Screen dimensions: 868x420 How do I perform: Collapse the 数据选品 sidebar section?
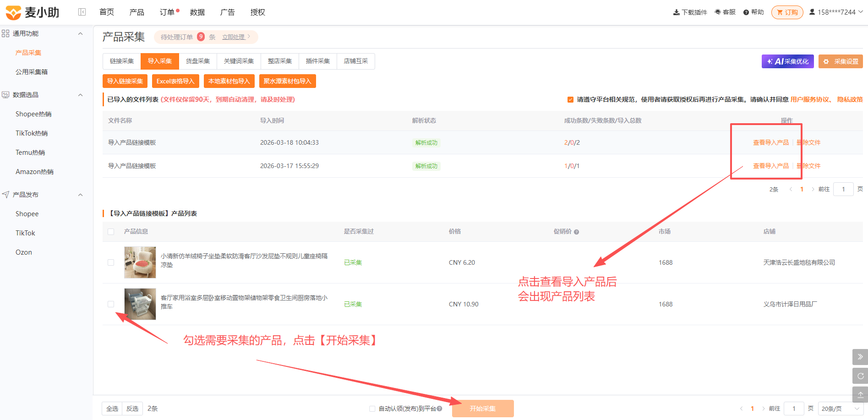pos(81,95)
